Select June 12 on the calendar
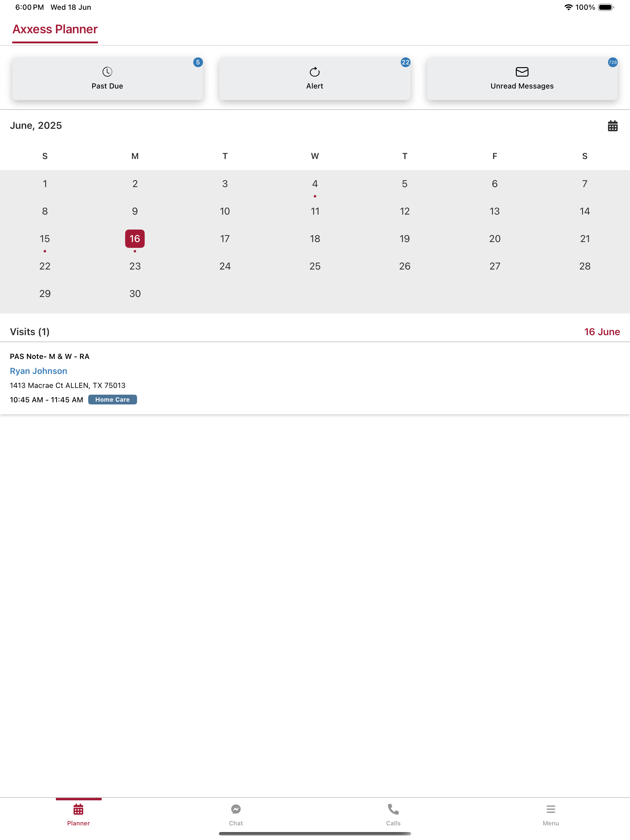This screenshot has width=630, height=840. pos(405,211)
